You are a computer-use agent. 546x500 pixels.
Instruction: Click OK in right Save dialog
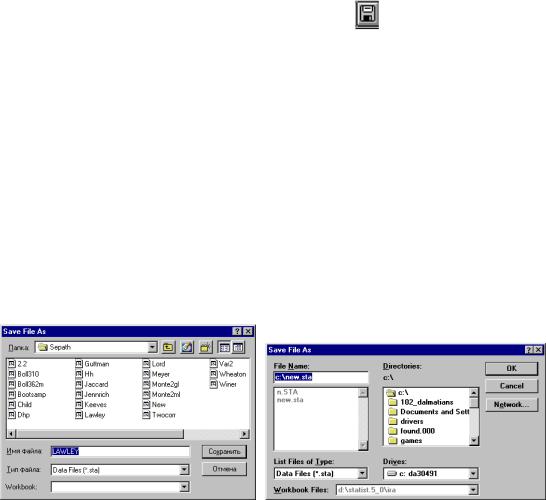point(512,368)
